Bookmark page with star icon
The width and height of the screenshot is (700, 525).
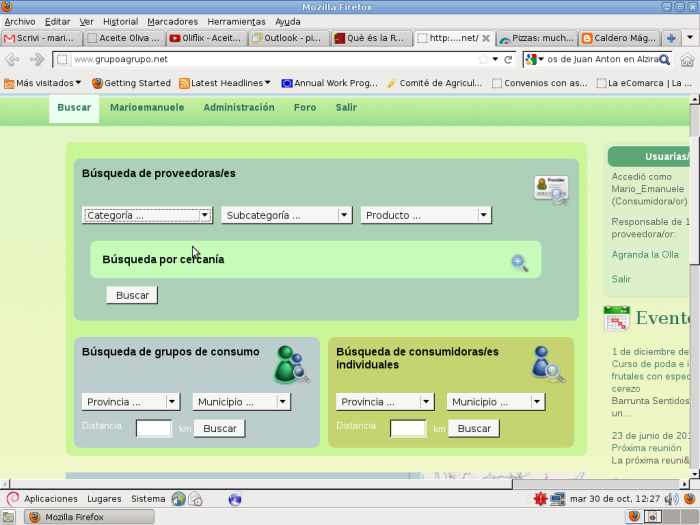[483, 59]
